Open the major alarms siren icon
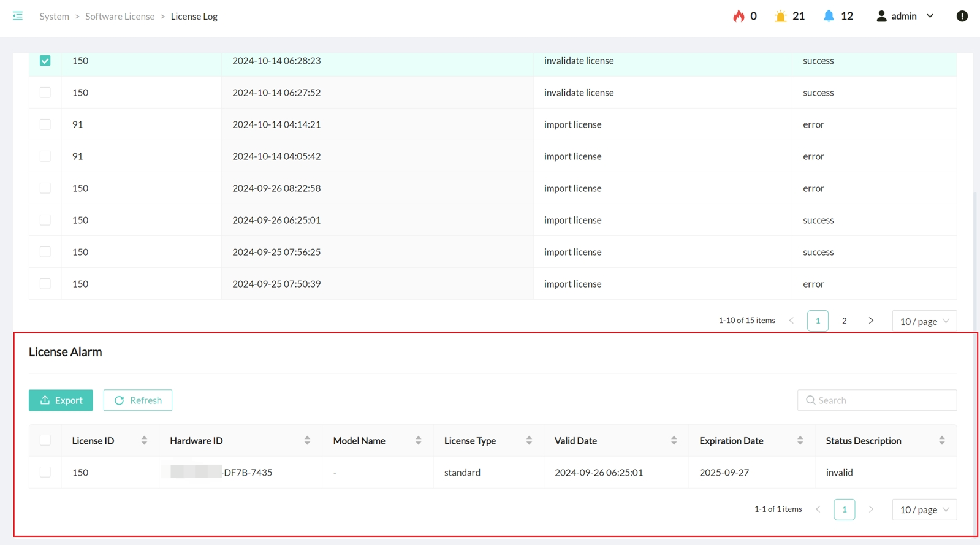The width and height of the screenshot is (980, 545). pos(780,16)
